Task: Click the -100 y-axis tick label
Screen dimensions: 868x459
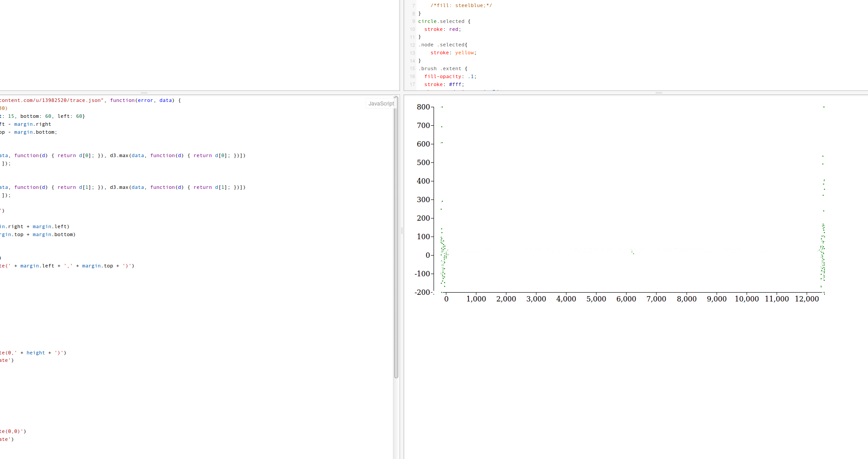Action: pyautogui.click(x=423, y=274)
